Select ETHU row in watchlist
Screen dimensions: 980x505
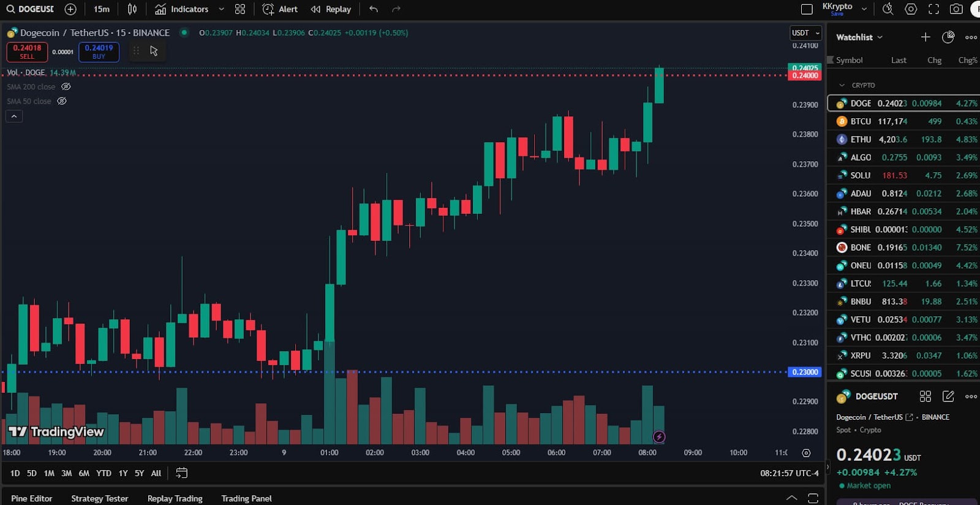point(904,139)
